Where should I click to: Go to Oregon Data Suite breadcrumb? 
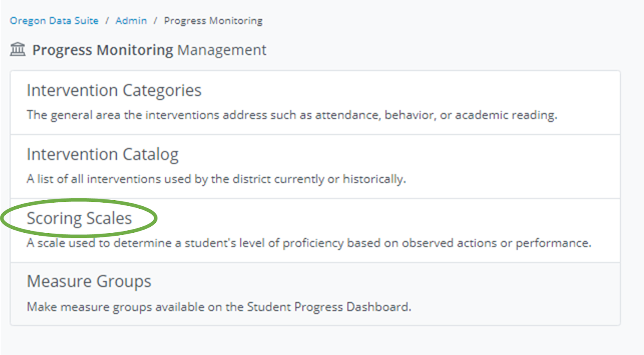point(54,21)
